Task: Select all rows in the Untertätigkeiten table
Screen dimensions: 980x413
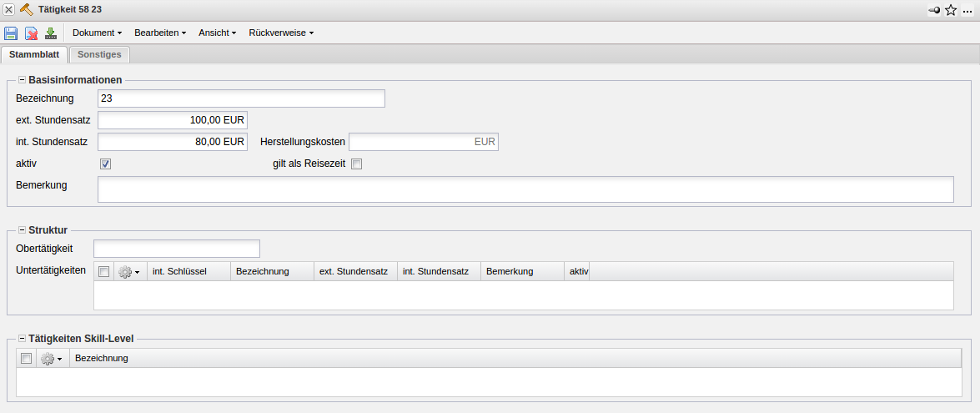Action: coord(103,272)
